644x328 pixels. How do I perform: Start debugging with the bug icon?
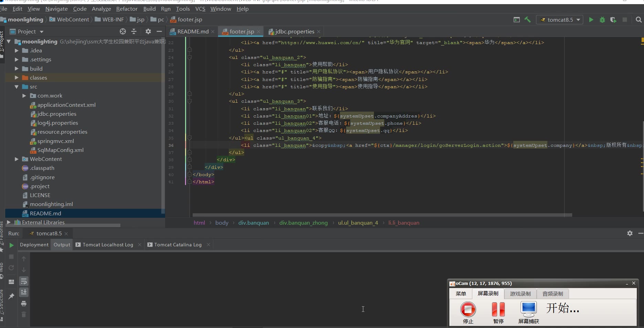point(602,20)
